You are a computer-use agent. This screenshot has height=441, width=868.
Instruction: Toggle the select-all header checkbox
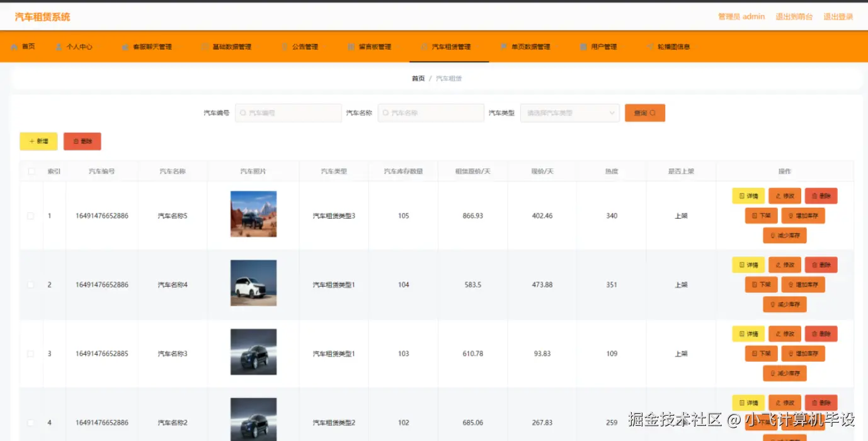pos(31,171)
